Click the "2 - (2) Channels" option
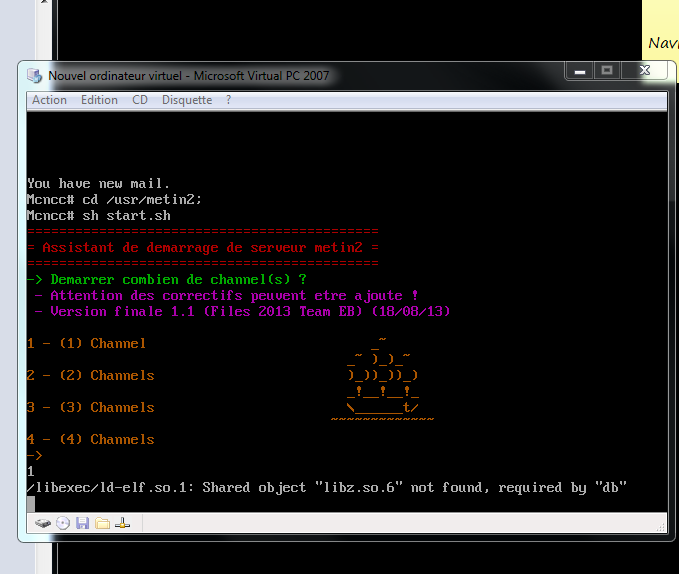Viewport: 679px width, 574px height. tap(91, 376)
